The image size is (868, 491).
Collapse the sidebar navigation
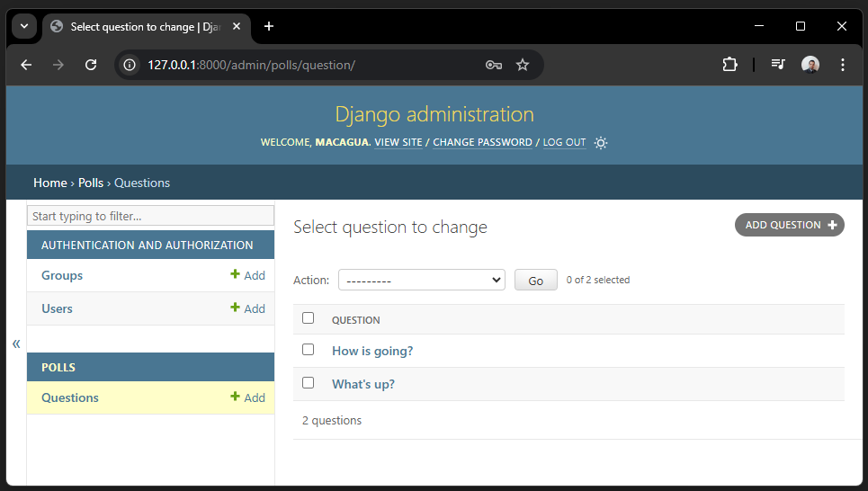coord(16,344)
